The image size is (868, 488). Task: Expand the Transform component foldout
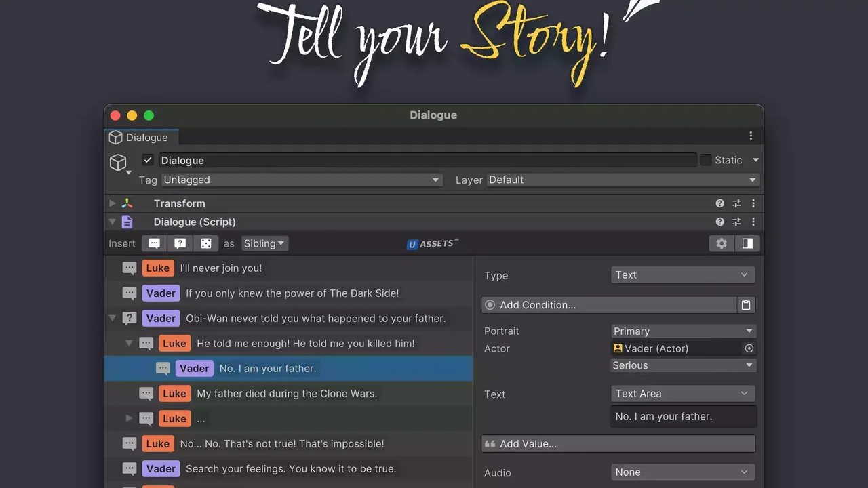[113, 203]
